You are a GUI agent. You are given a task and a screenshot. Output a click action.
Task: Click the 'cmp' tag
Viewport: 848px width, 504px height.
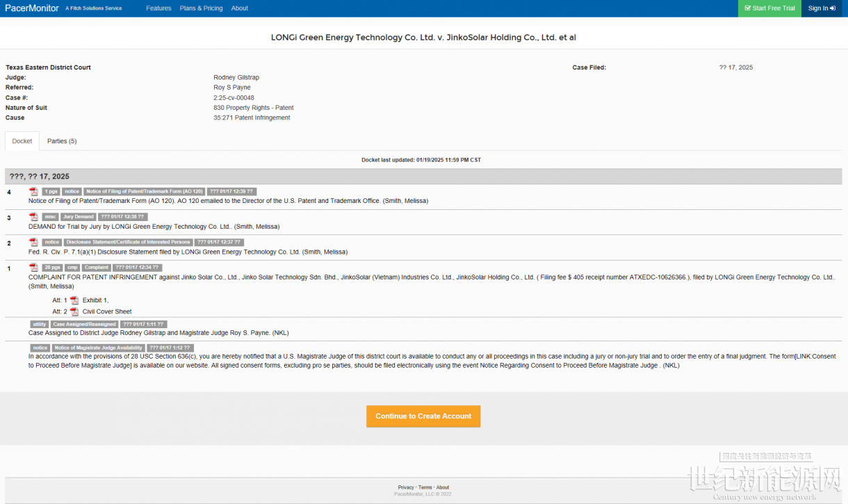72,267
